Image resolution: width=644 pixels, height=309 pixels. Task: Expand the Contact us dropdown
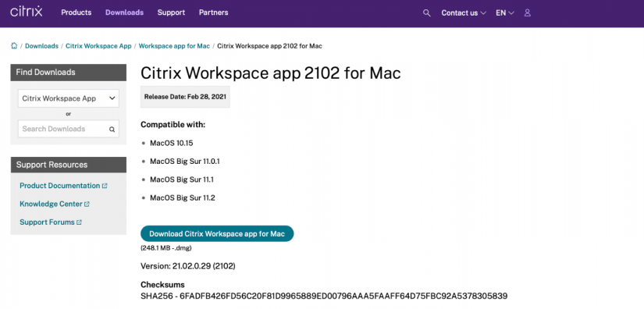pyautogui.click(x=464, y=12)
